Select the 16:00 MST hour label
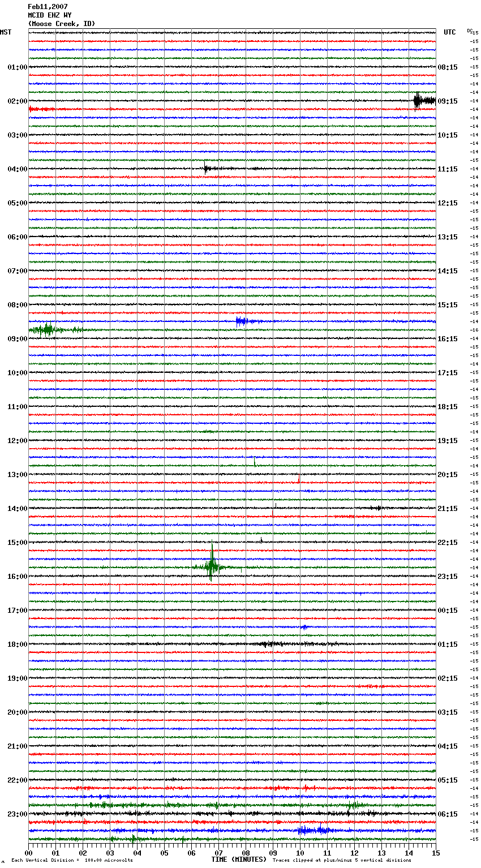This screenshot has height=868, width=481. pyautogui.click(x=17, y=577)
